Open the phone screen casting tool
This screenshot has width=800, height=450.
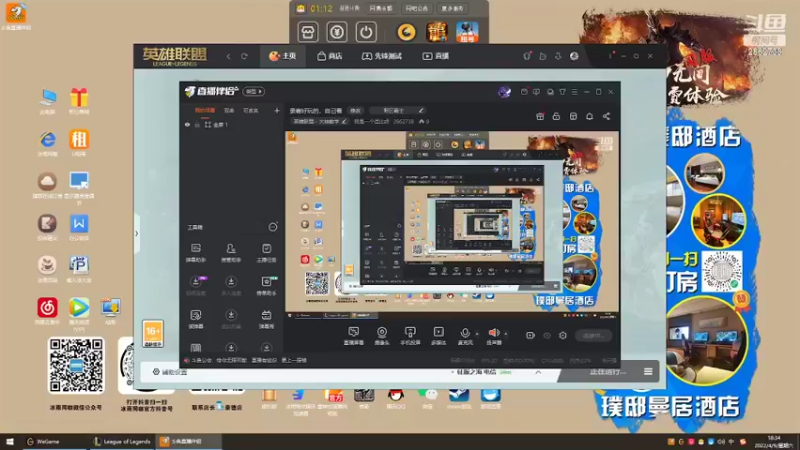point(410,336)
